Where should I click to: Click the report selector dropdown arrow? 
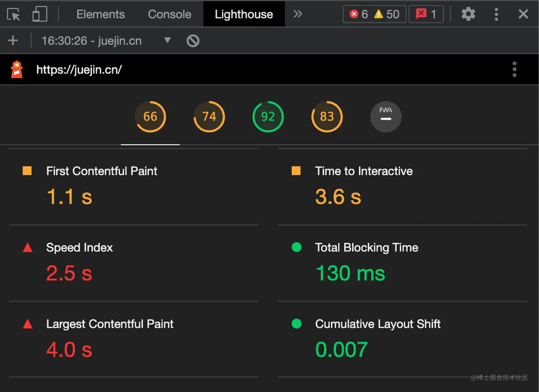[x=168, y=40]
